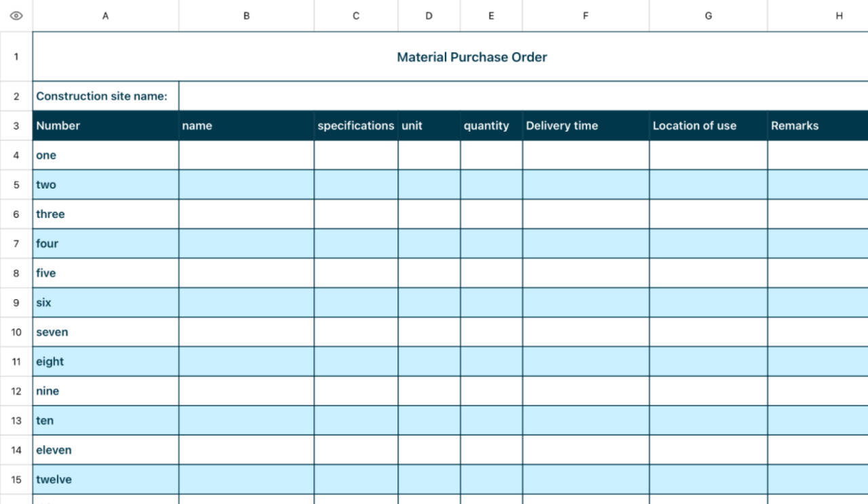Click the cell containing 'eleven'
The height and width of the screenshot is (504, 868).
pos(106,450)
